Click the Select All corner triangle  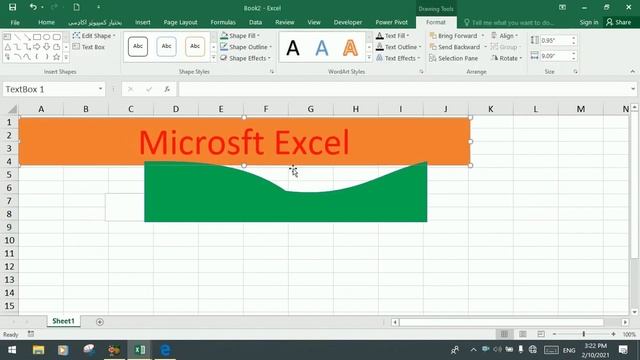pyautogui.click(x=12, y=109)
